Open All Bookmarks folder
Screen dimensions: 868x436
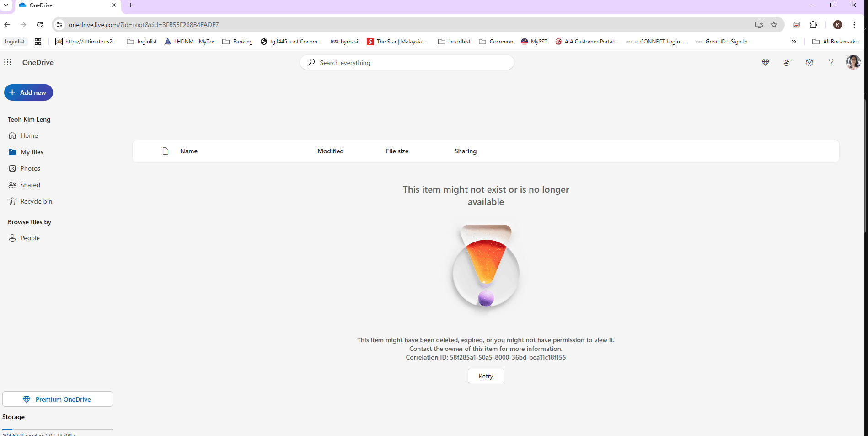coord(835,42)
